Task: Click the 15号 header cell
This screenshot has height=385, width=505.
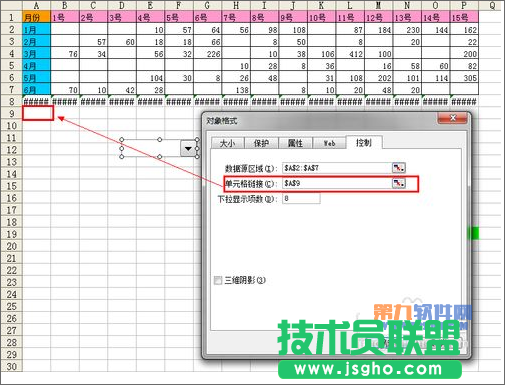Action: click(464, 17)
